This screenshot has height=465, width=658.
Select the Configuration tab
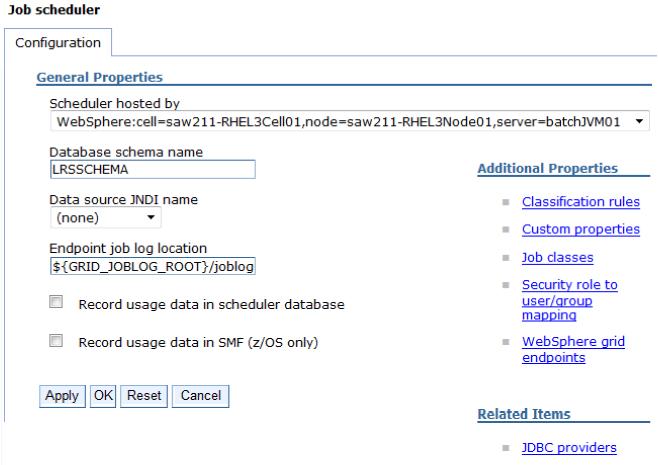58,42
